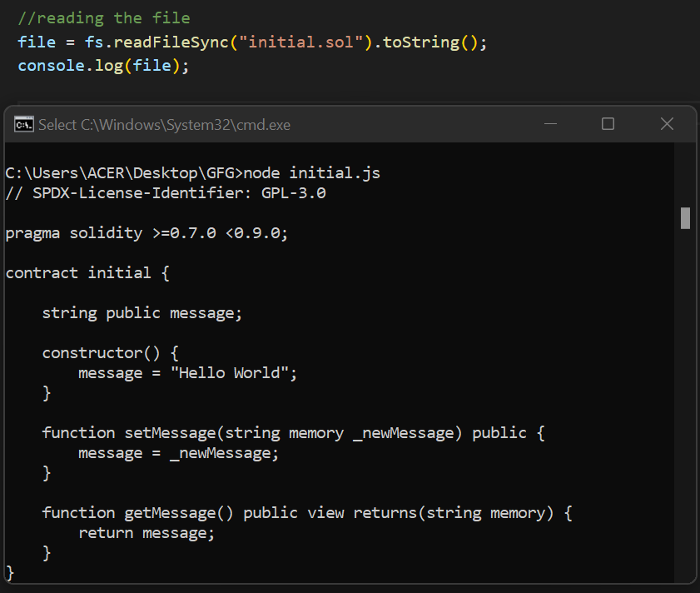The width and height of the screenshot is (700, 593).
Task: Click the "initial.sol" string in the editor
Action: (x=301, y=42)
